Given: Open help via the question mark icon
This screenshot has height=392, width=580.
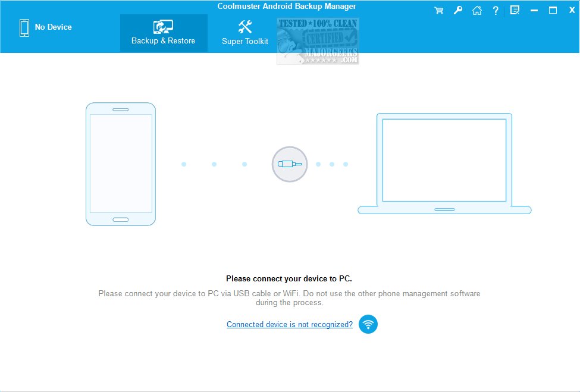Looking at the screenshot, I should click(x=496, y=10).
